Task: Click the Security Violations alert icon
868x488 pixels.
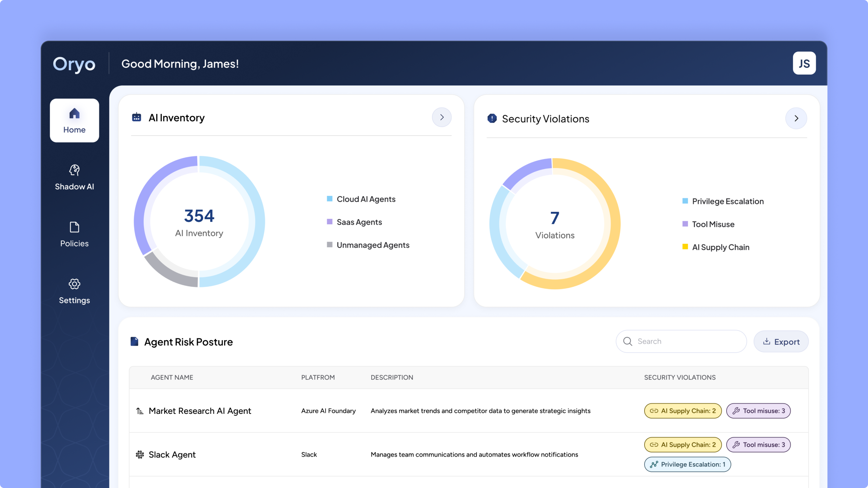Action: pyautogui.click(x=492, y=118)
